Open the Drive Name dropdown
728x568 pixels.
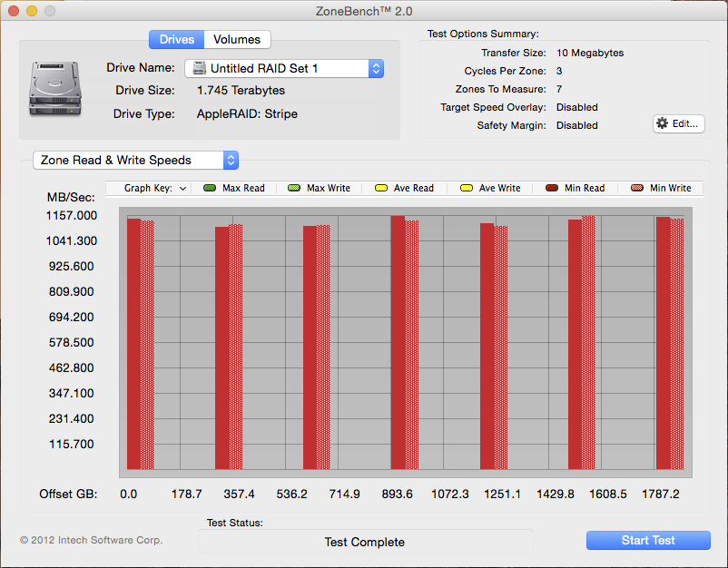[376, 68]
